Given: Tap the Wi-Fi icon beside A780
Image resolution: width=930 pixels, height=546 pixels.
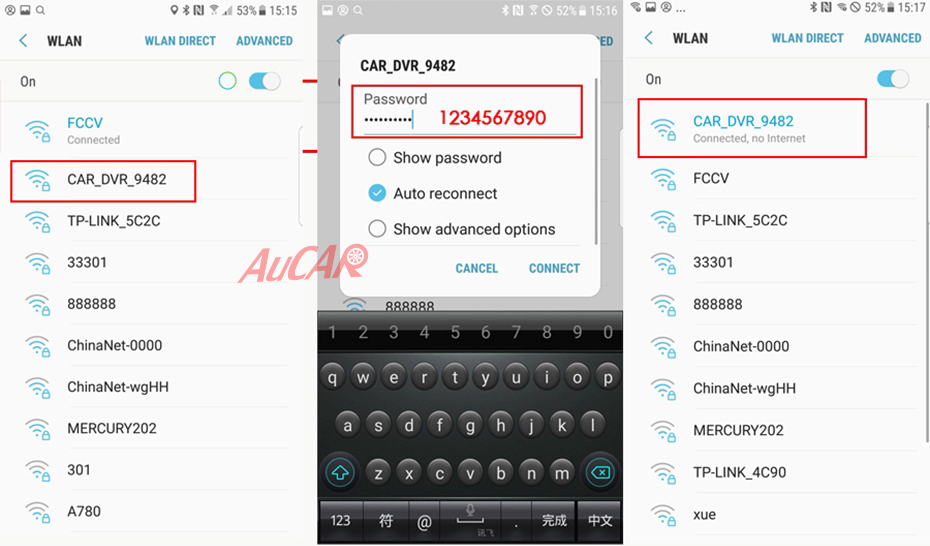Looking at the screenshot, I should coord(38,512).
